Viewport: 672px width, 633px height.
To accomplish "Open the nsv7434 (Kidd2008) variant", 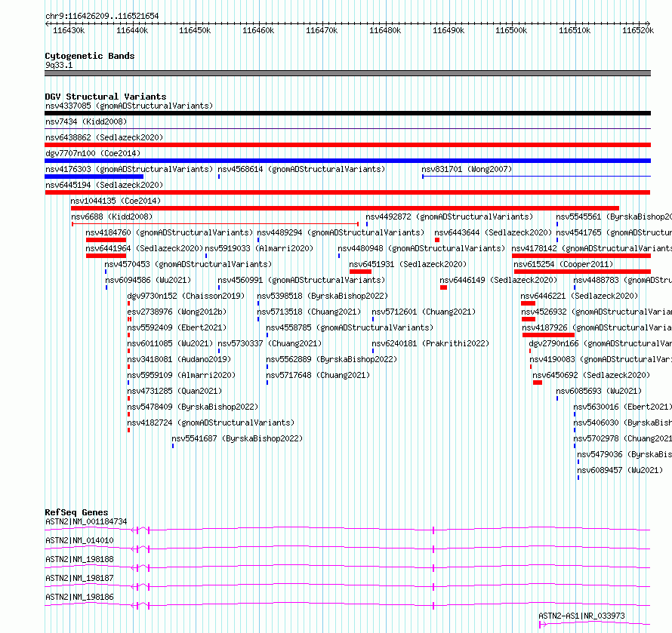I will click(86, 121).
